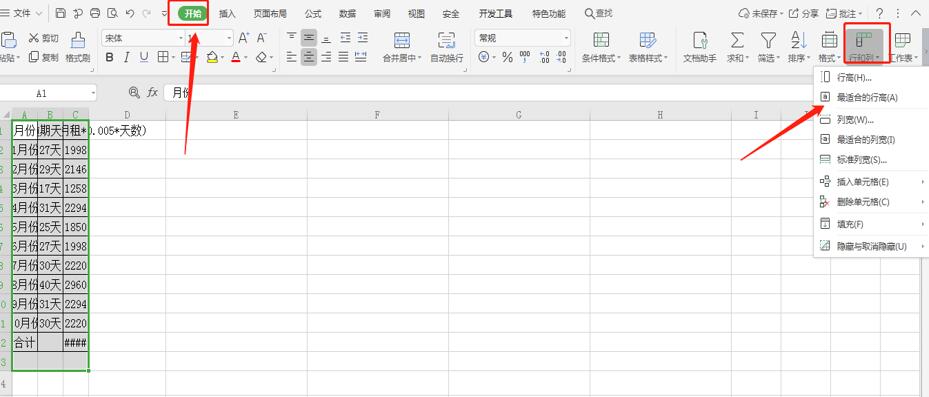
Task: Open the 求和 AutoSum tool
Action: coord(736,47)
